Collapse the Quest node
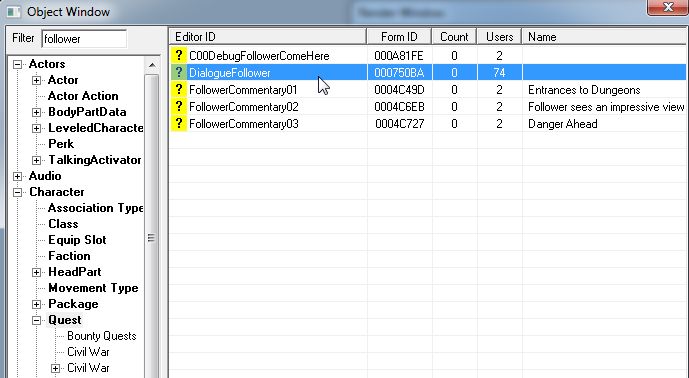This screenshot has width=689, height=378. point(36,320)
